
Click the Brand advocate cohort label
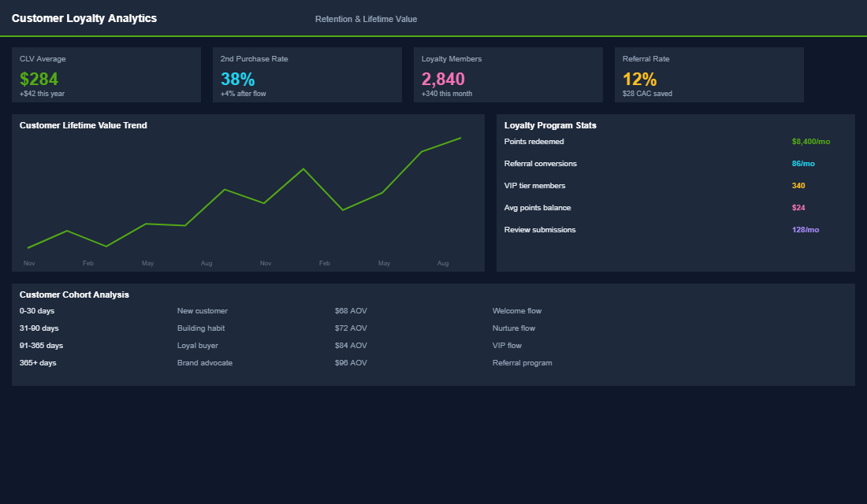[x=205, y=362]
